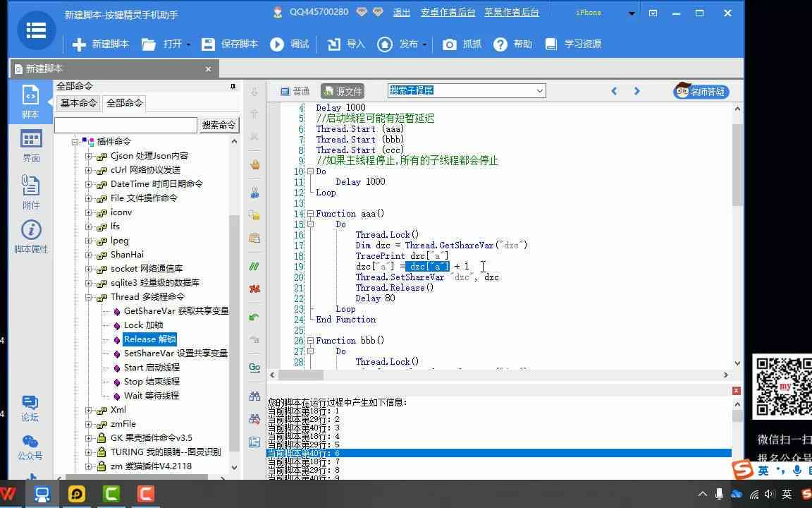Click the command search input field
Screen dimensions: 812x508
click(126, 125)
